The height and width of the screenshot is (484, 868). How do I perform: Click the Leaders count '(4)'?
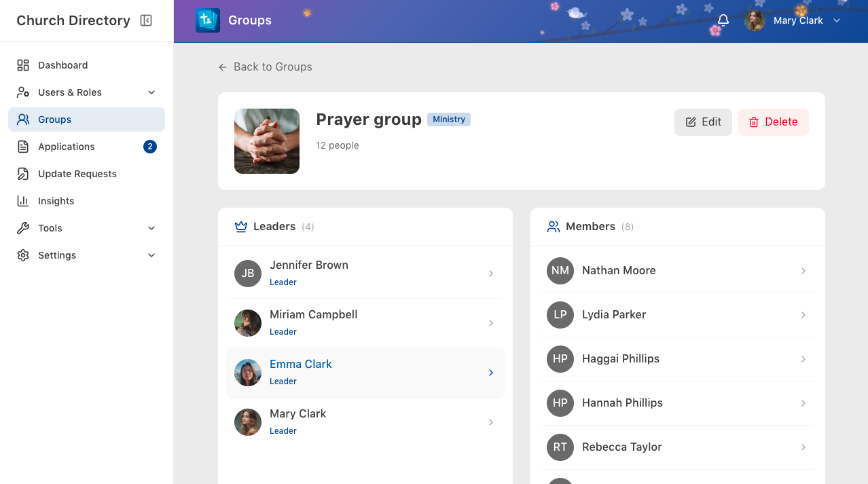(308, 227)
